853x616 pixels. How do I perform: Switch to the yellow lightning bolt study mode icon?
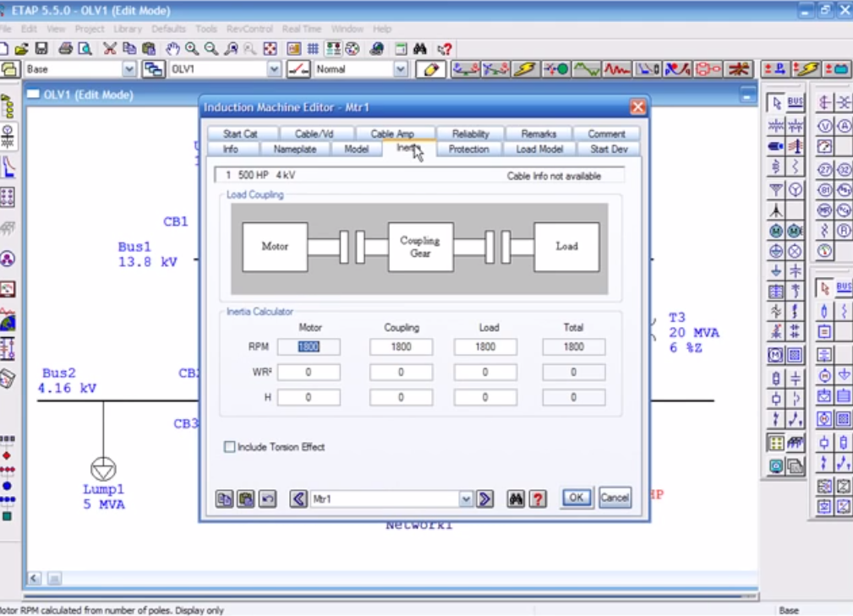pos(526,69)
